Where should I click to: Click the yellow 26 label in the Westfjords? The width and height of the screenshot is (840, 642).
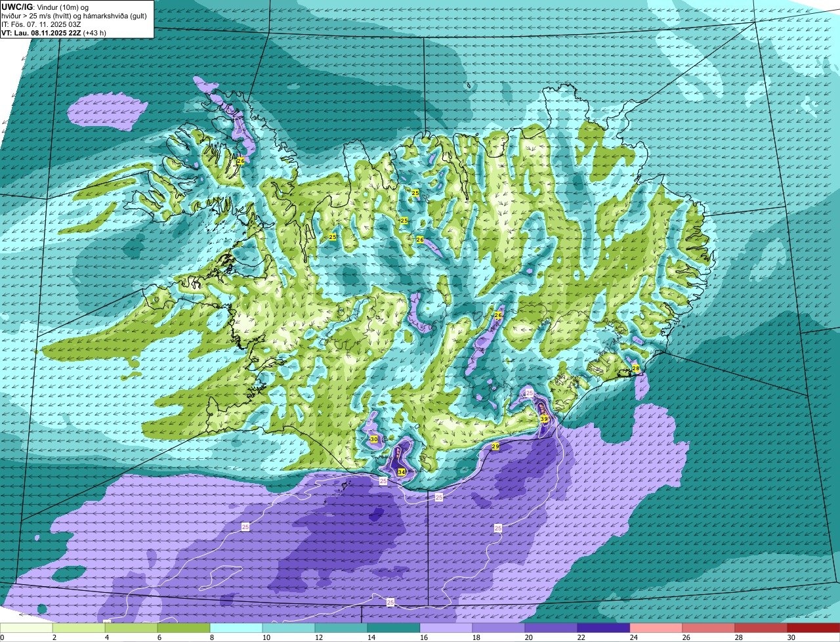coord(241,161)
